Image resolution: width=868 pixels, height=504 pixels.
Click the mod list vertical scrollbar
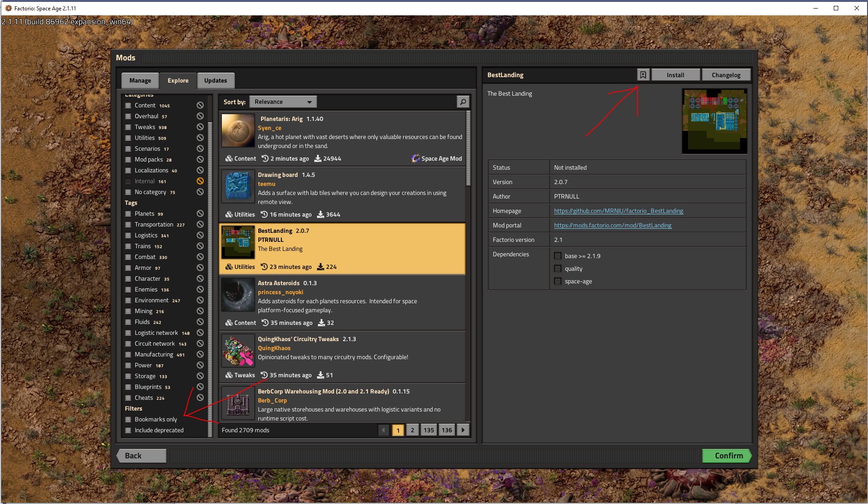pyautogui.click(x=468, y=149)
